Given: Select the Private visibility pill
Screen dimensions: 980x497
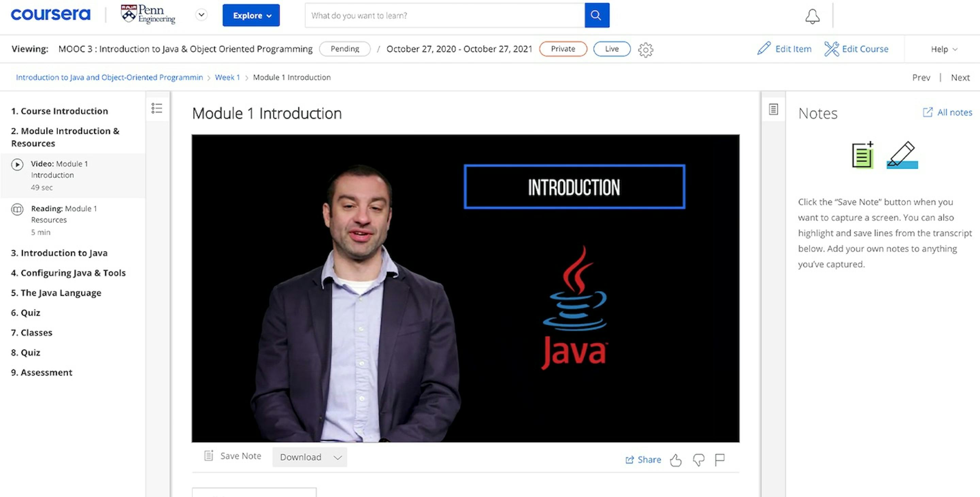Looking at the screenshot, I should [x=563, y=49].
